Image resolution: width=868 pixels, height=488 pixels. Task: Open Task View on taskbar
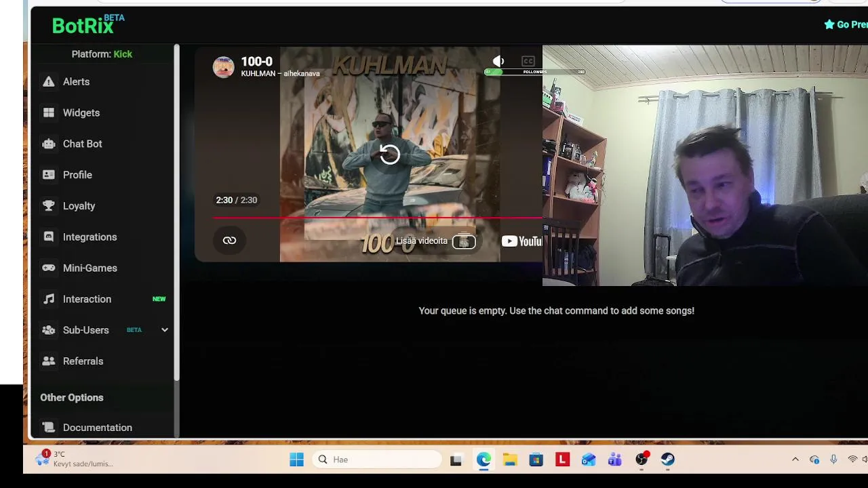point(456,460)
